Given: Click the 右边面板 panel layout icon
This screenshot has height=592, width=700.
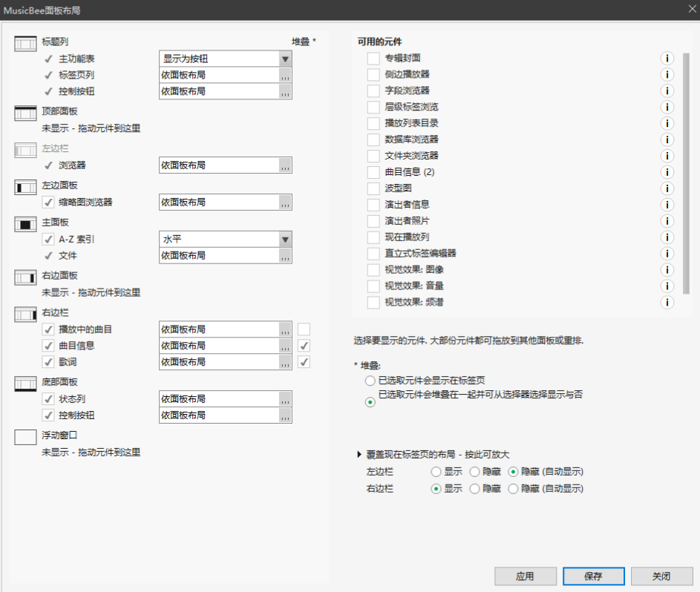Looking at the screenshot, I should click(25, 277).
